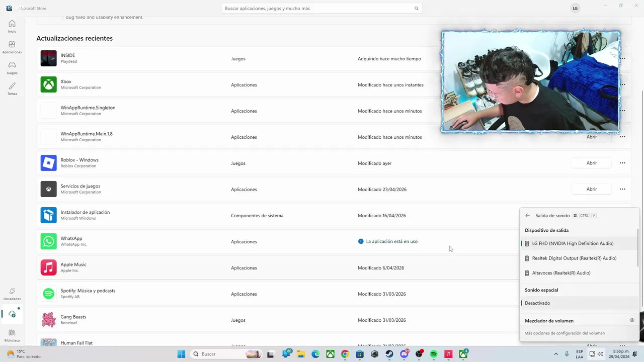Open File Explorer from the taskbar
Viewport: 644px width, 362px height.
point(300,354)
